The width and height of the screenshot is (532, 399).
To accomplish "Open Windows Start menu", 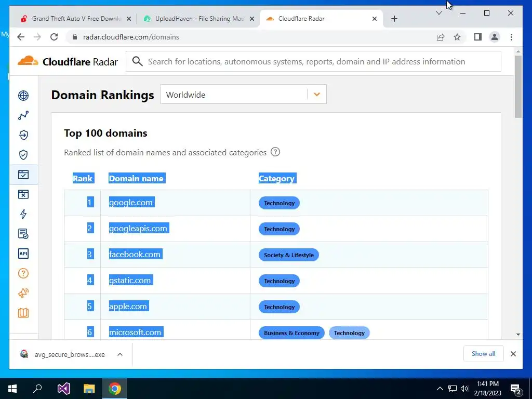I will coord(12,389).
